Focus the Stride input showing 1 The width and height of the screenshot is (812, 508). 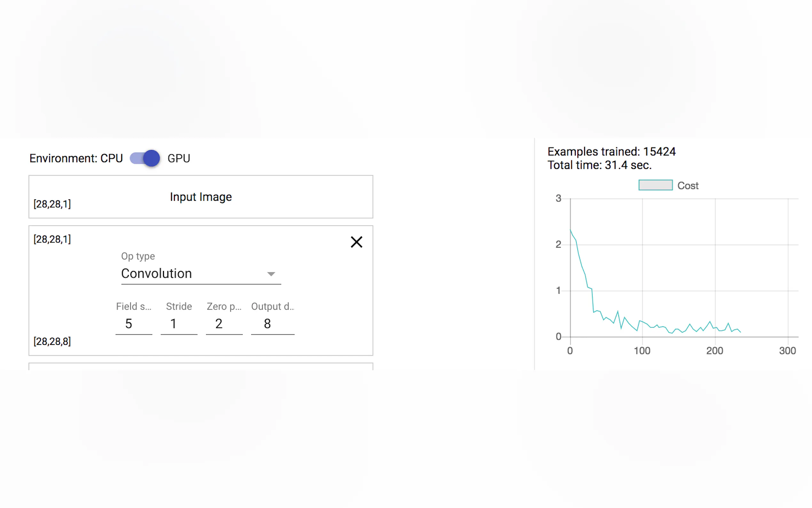click(179, 324)
